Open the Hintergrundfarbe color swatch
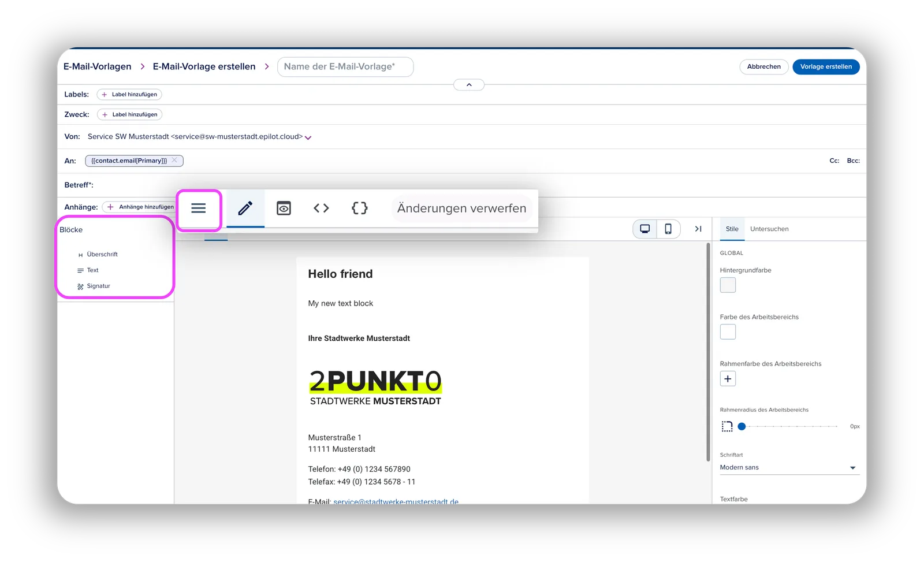The width and height of the screenshot is (924, 562). point(728,285)
